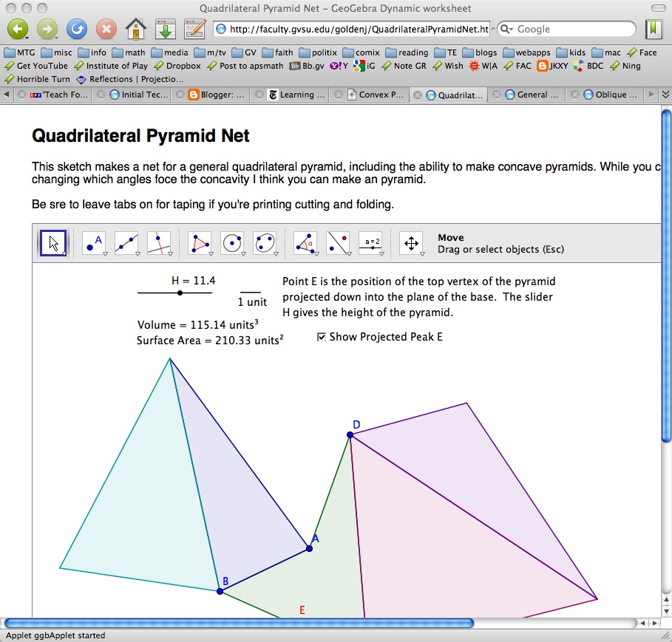The width and height of the screenshot is (672, 642).
Task: Select the Slider tool labeled a=2
Action: (x=370, y=242)
